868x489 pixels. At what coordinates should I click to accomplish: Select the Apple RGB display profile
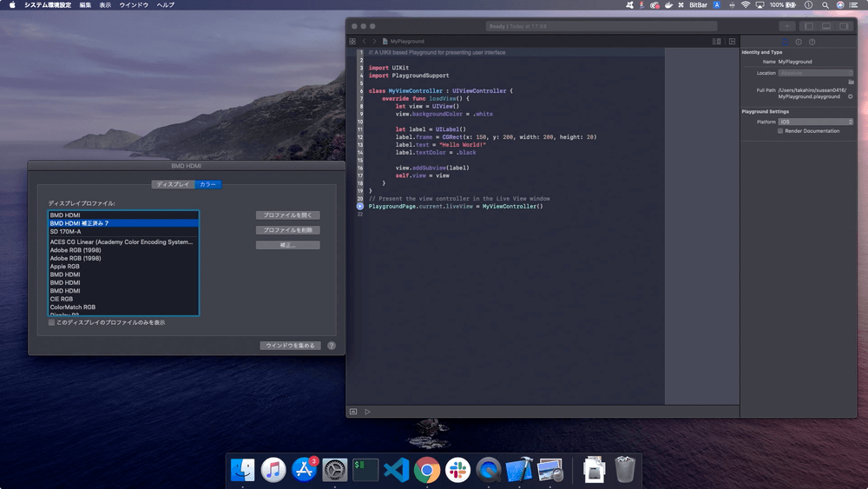tap(65, 267)
